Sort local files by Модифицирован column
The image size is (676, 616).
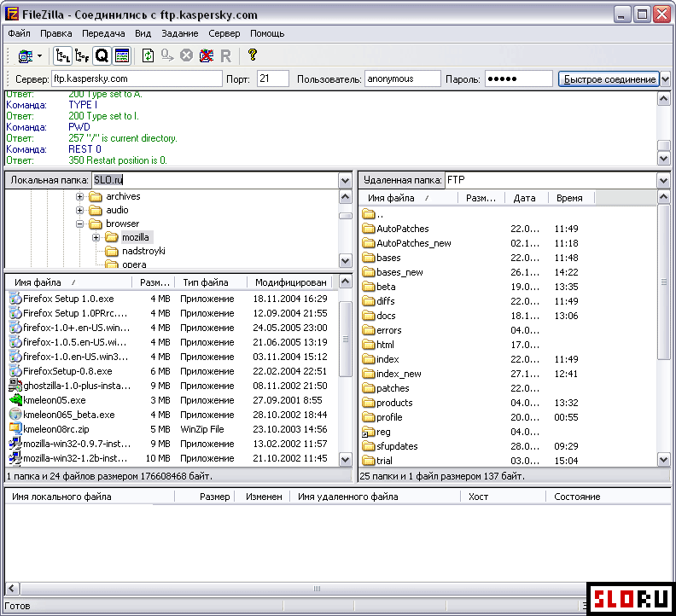[290, 282]
